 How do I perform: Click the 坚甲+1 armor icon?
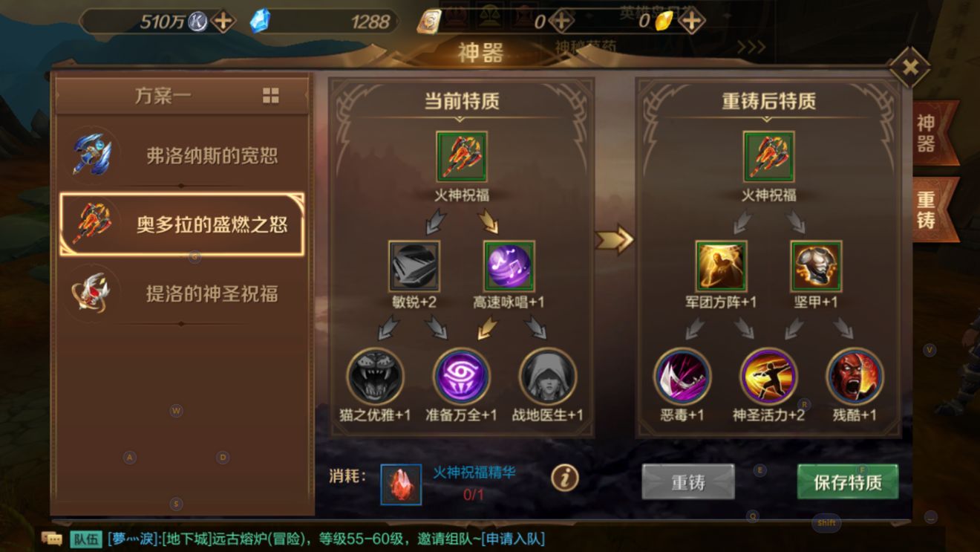[816, 266]
